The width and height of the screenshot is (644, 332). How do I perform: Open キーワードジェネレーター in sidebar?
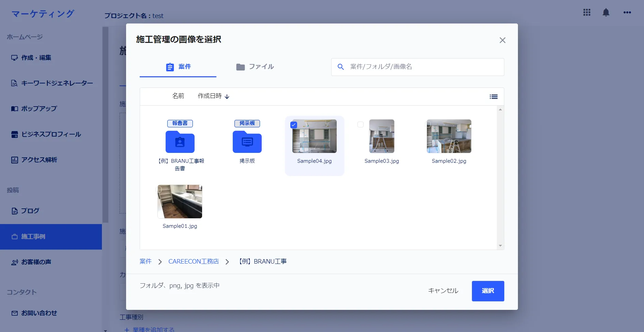click(x=51, y=83)
